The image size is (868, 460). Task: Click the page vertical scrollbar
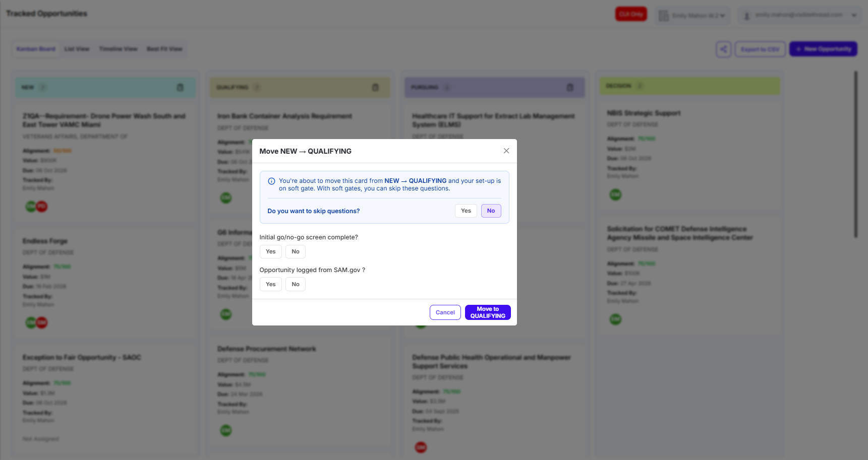[x=856, y=154]
